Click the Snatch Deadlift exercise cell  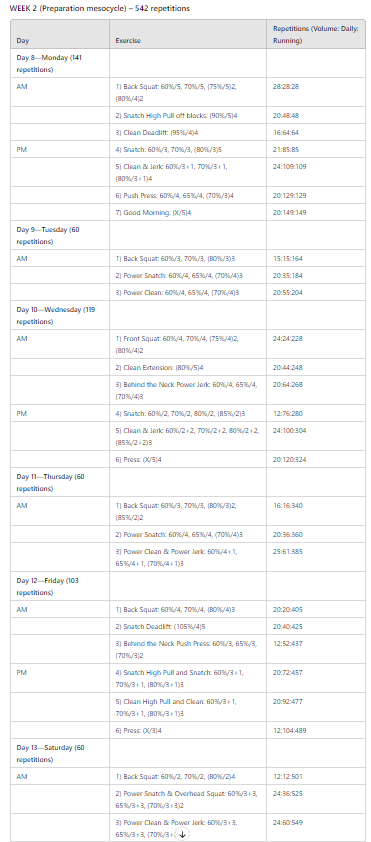coord(188,626)
